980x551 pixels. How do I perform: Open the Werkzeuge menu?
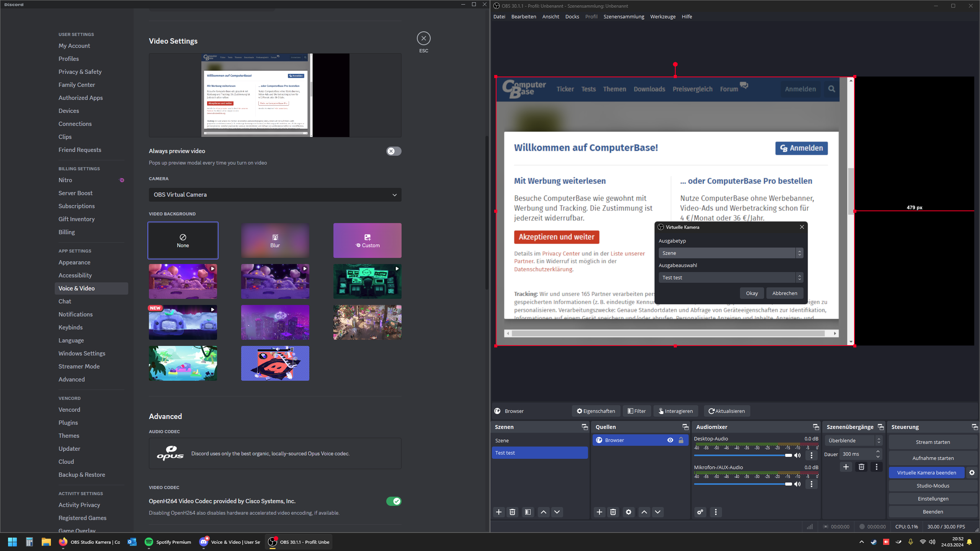coord(663,16)
